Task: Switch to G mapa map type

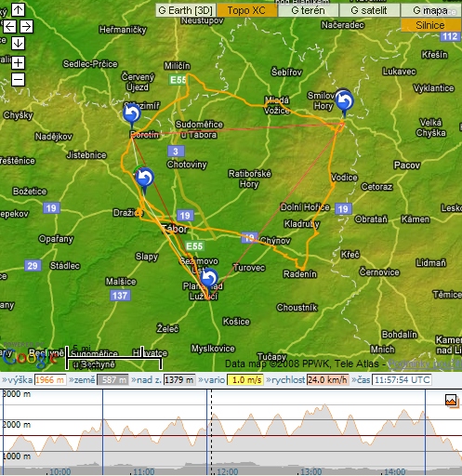Action: [430, 10]
